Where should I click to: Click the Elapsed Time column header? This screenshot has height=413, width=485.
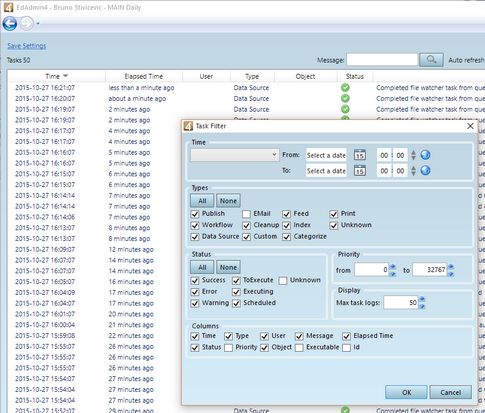[144, 76]
